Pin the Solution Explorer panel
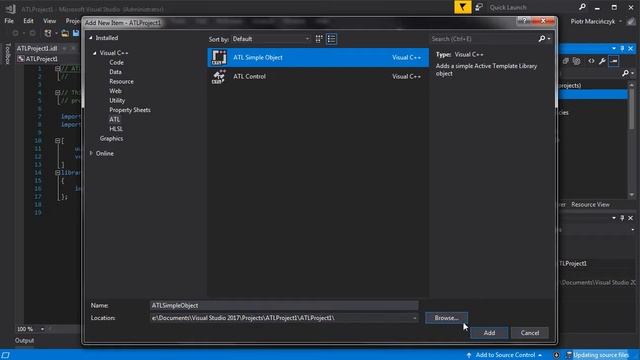 tap(622, 49)
